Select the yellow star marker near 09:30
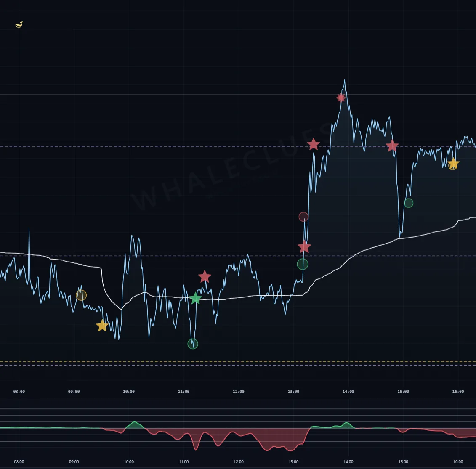The image size is (476, 469). [x=102, y=326]
